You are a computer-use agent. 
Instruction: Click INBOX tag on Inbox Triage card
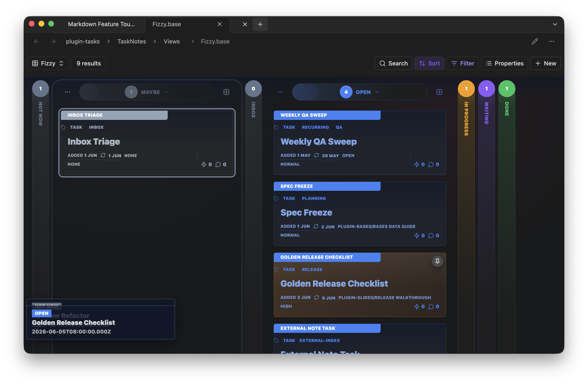coord(96,127)
